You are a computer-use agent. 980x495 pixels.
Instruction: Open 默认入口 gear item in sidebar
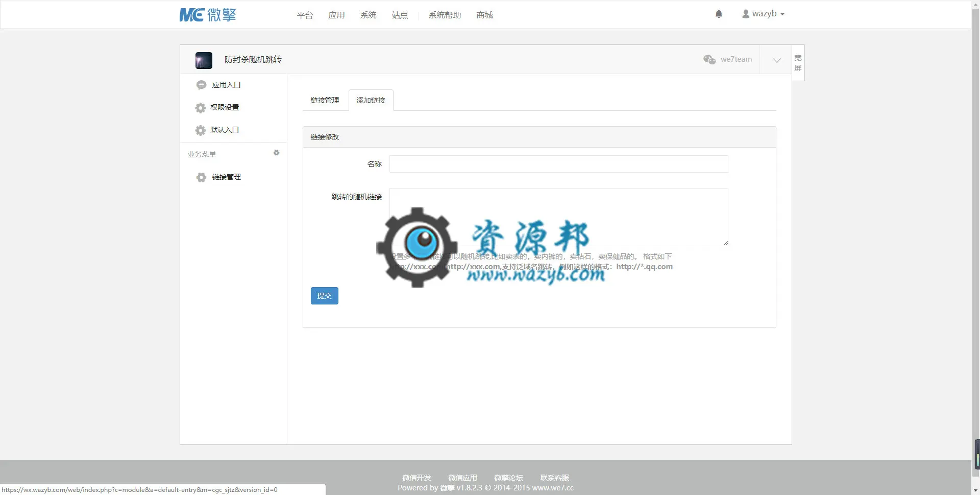[x=217, y=130]
